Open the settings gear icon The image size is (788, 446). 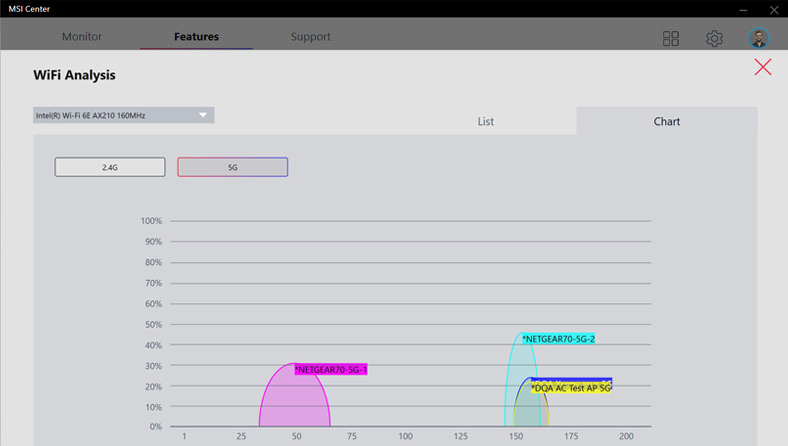point(714,38)
